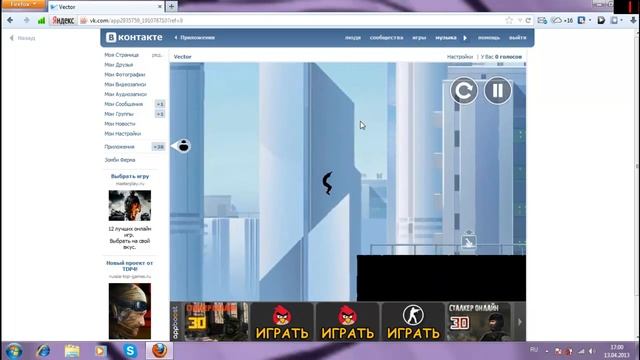Click the address bar URL field
This screenshot has height=360, width=640.
294,20
